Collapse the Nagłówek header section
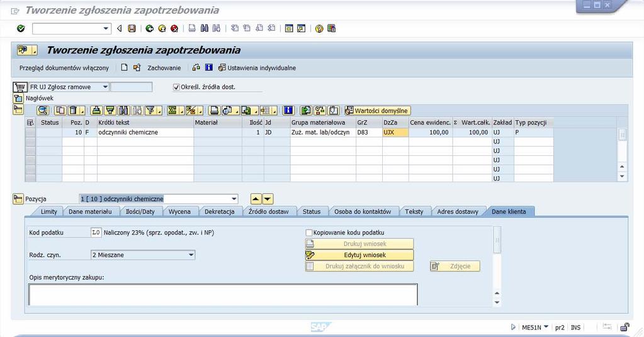 coord(18,98)
